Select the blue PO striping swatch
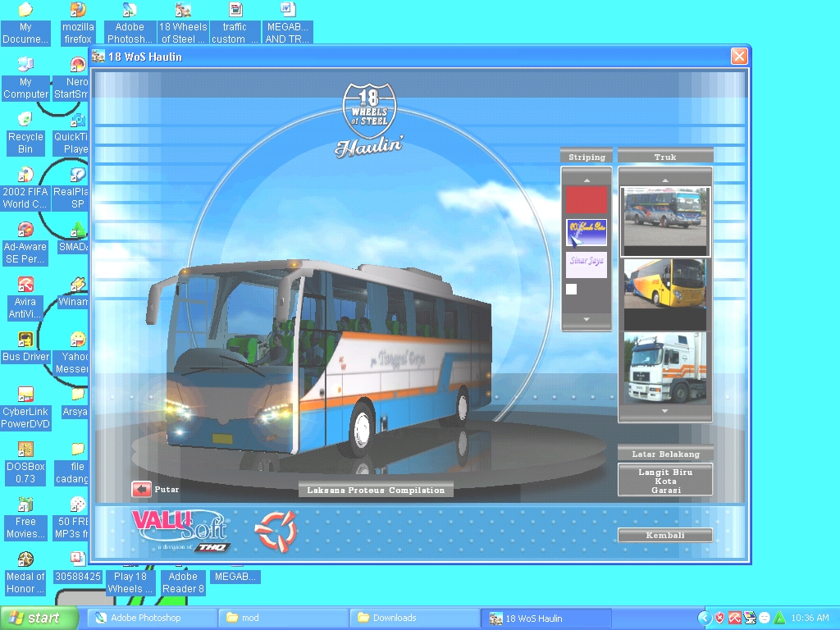Viewport: 840px width, 630px height. [x=587, y=232]
